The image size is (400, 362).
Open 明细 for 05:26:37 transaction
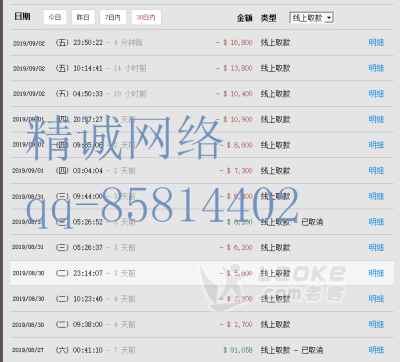tap(376, 247)
